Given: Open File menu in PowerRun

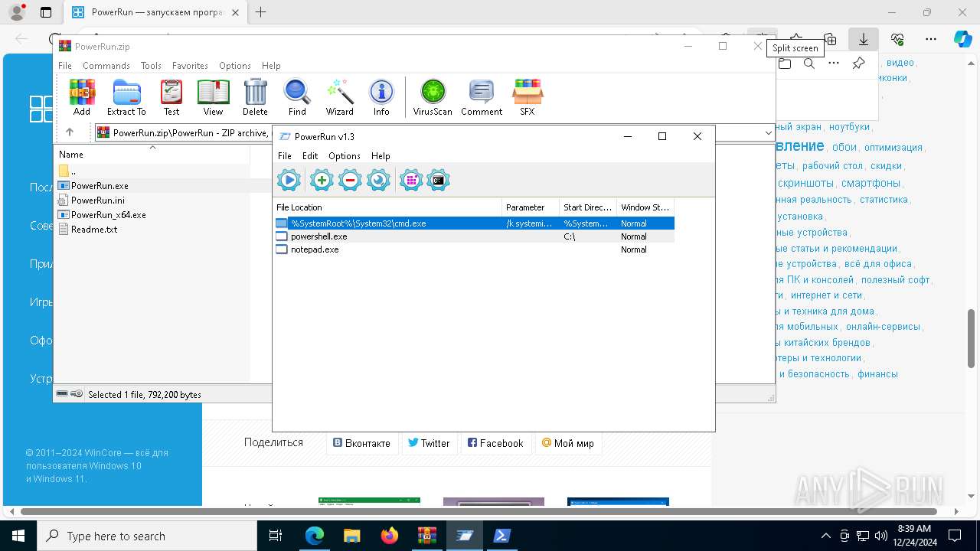Looking at the screenshot, I should click(x=284, y=155).
